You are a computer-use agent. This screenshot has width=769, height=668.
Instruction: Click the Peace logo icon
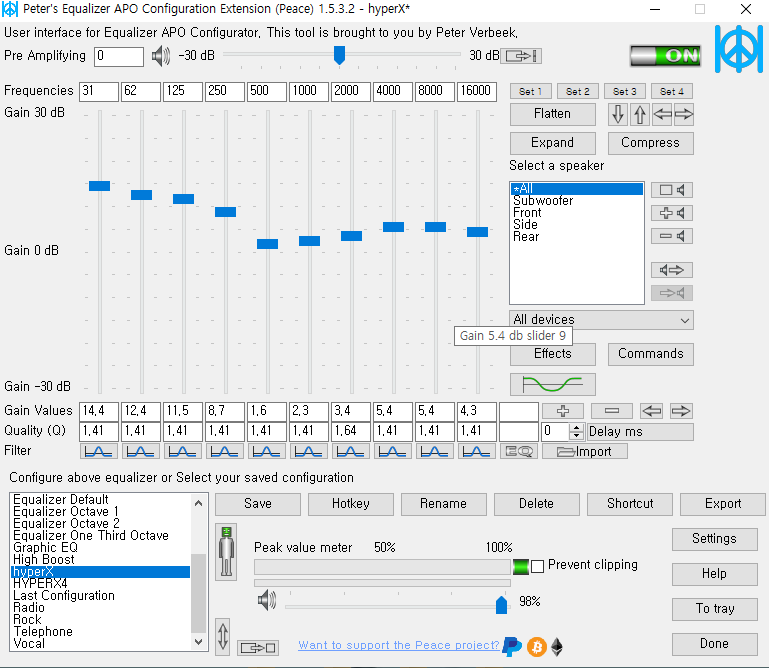tap(739, 50)
